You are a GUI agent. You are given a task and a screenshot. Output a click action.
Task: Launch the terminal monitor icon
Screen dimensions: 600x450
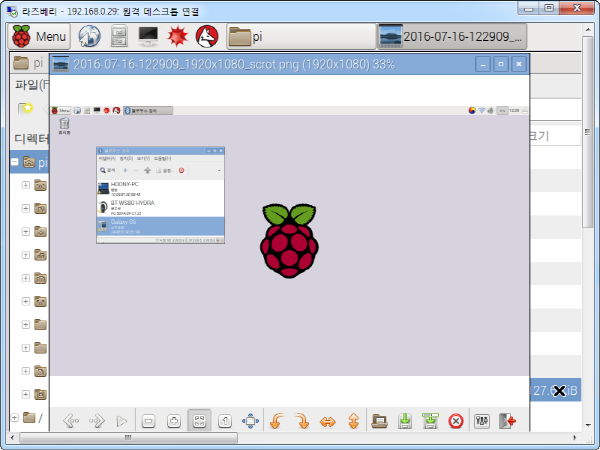click(x=148, y=37)
